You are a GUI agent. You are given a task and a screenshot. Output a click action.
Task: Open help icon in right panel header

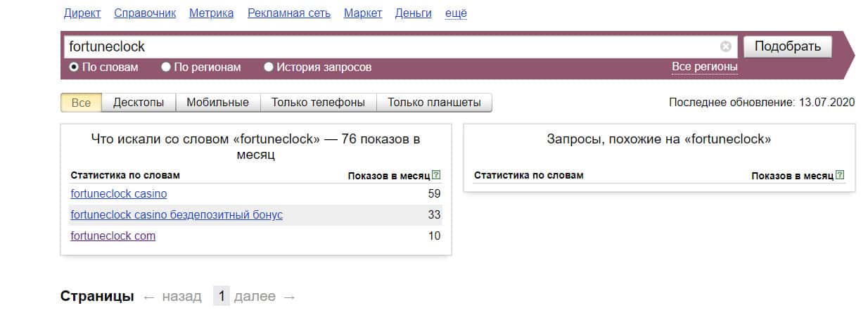pos(841,175)
